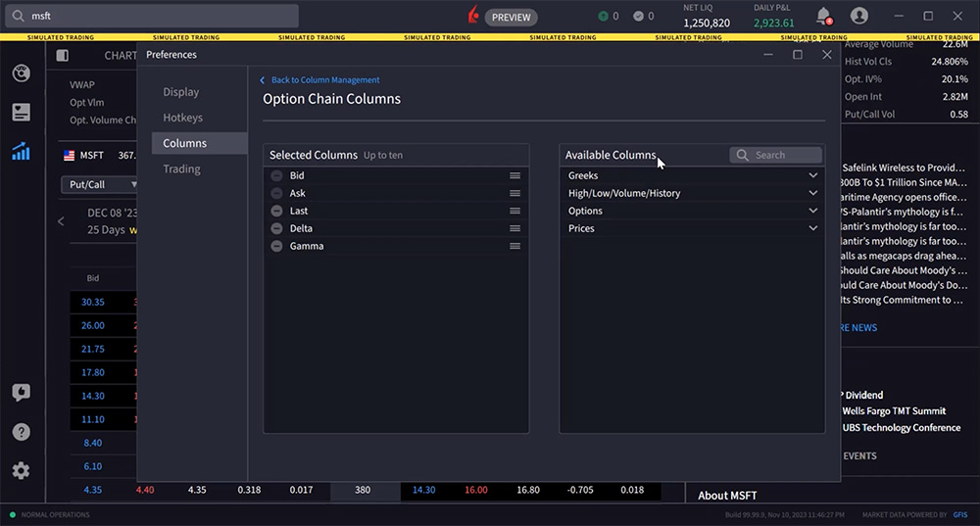The image size is (980, 526).
Task: Maximize the Preferences dialog
Action: coord(798,54)
